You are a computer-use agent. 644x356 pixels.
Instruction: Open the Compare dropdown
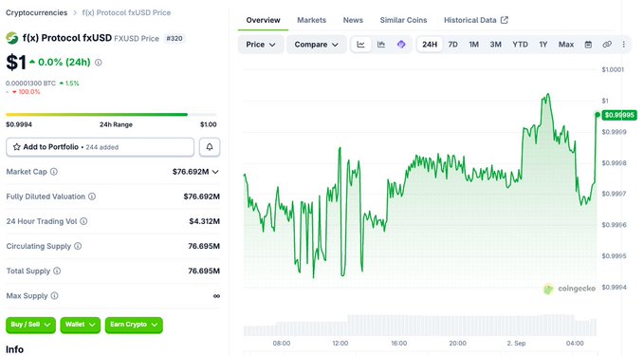pos(316,45)
